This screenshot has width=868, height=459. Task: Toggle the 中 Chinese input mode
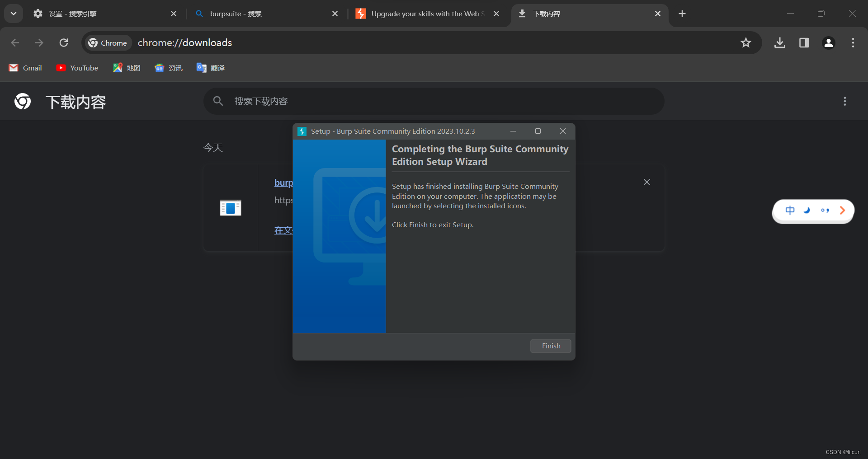(790, 211)
